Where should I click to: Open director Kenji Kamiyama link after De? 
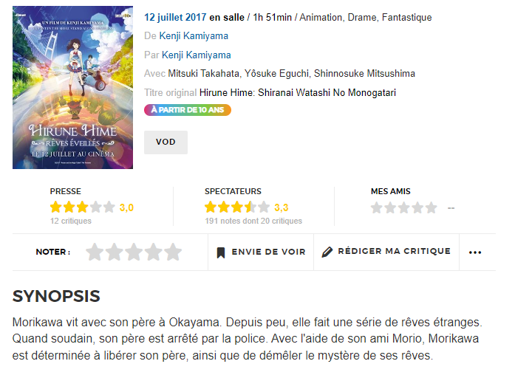pyautogui.click(x=194, y=36)
